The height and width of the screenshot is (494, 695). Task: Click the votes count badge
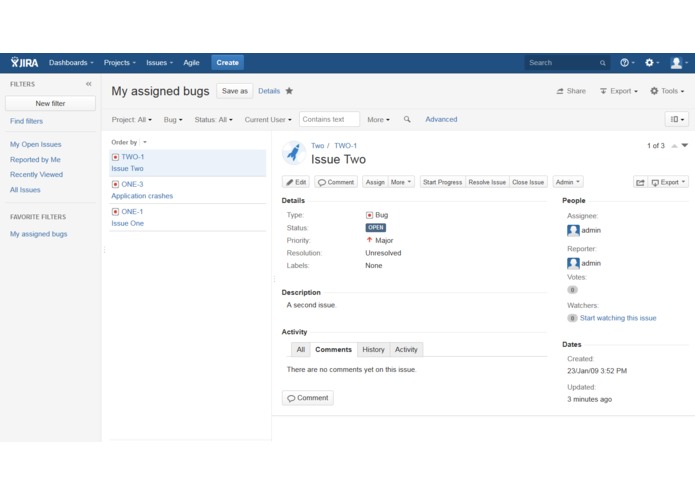(x=572, y=290)
